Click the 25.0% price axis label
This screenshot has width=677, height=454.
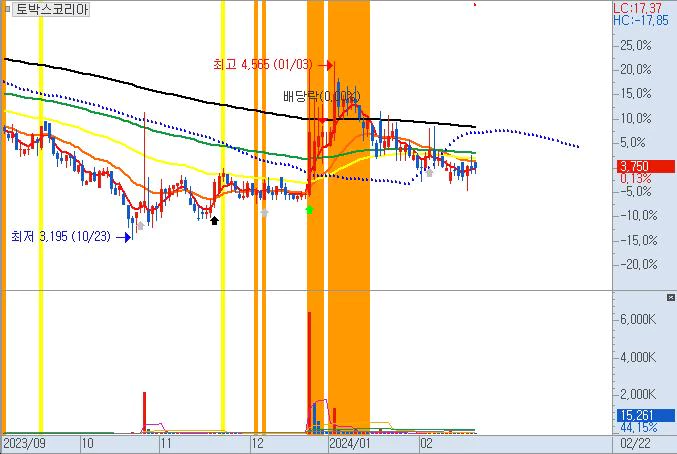tap(636, 45)
